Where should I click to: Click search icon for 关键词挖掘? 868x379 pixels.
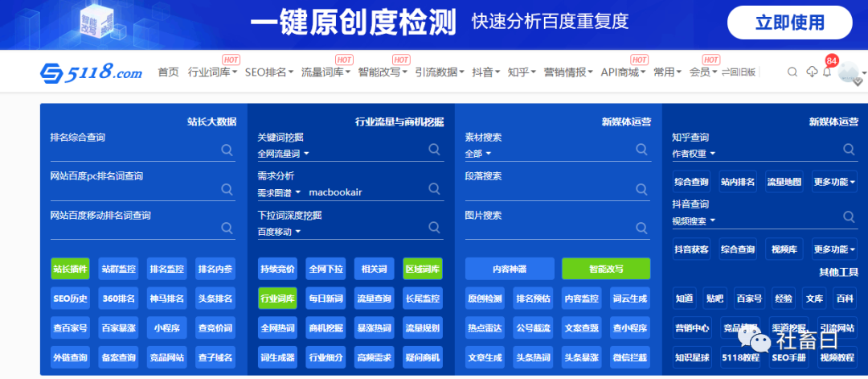click(x=435, y=149)
